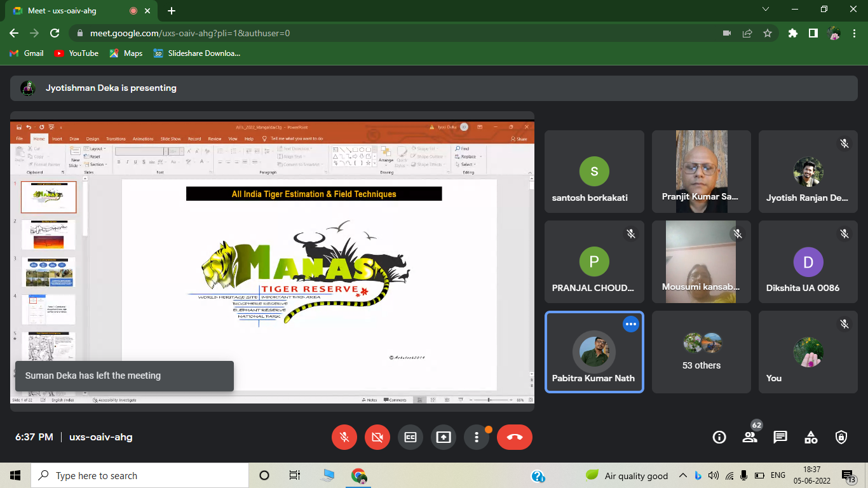Open tab search chevron

766,9
